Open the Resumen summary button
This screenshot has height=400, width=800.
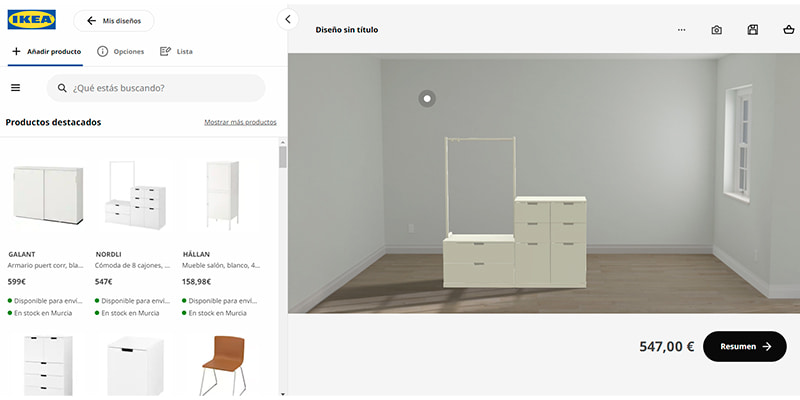pyautogui.click(x=745, y=346)
